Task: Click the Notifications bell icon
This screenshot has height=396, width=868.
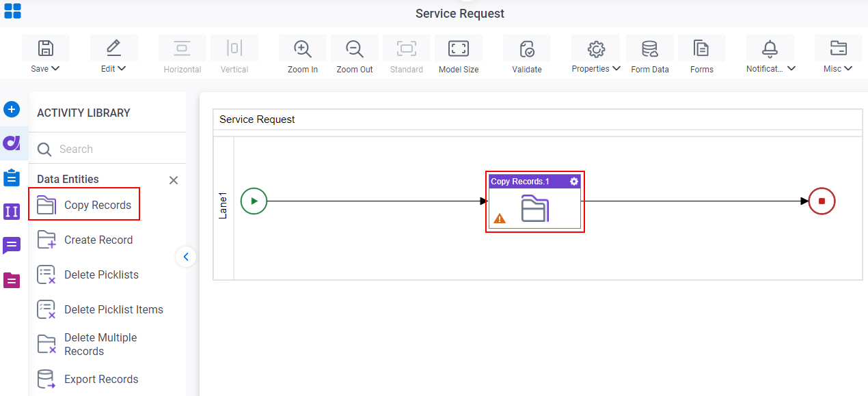Action: point(770,48)
